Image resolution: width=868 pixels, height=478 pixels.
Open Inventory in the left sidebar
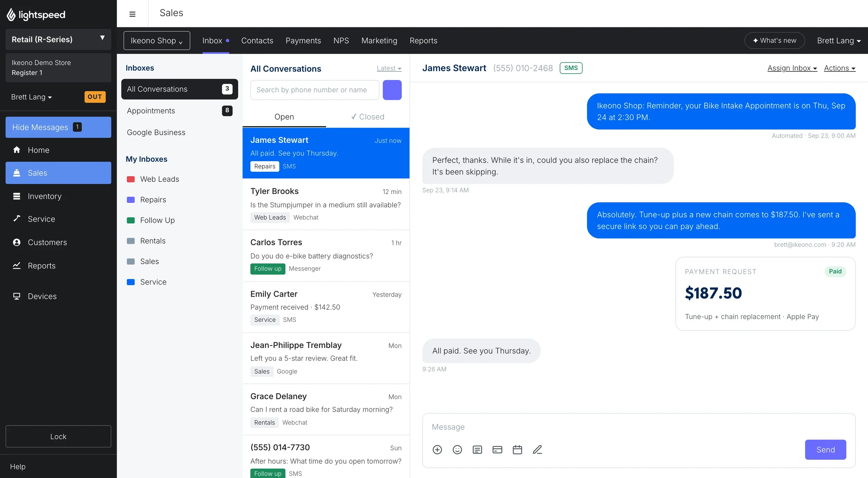(x=58, y=196)
